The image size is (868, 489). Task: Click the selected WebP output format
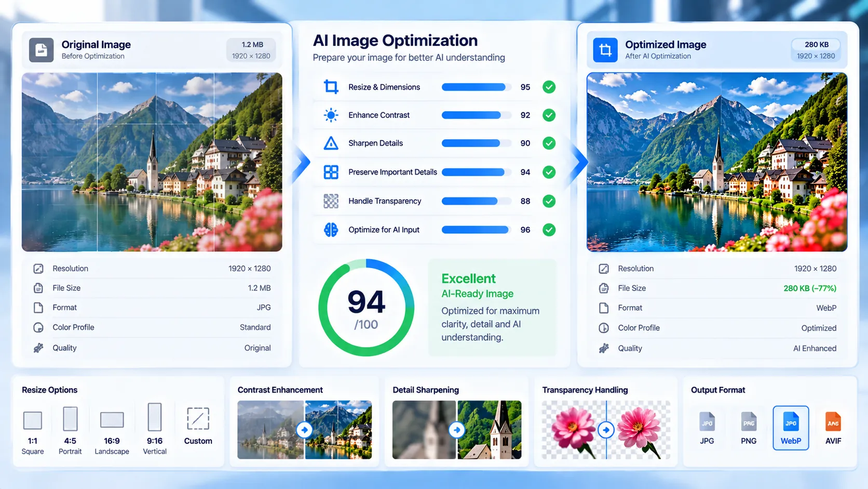coord(791,428)
